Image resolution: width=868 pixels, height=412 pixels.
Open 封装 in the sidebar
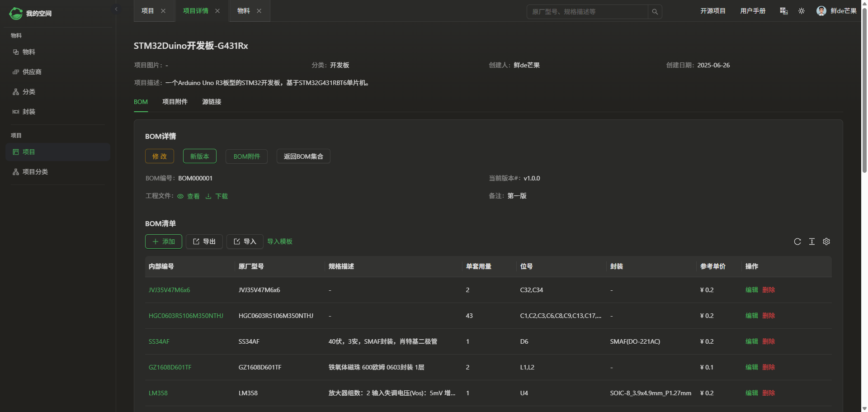(x=58, y=112)
